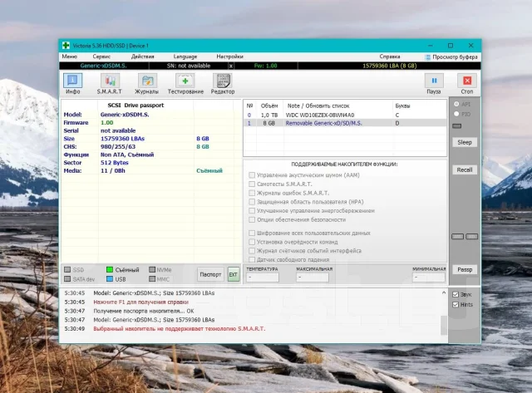Click 15759360 LBA (8 GB) status field

389,66
